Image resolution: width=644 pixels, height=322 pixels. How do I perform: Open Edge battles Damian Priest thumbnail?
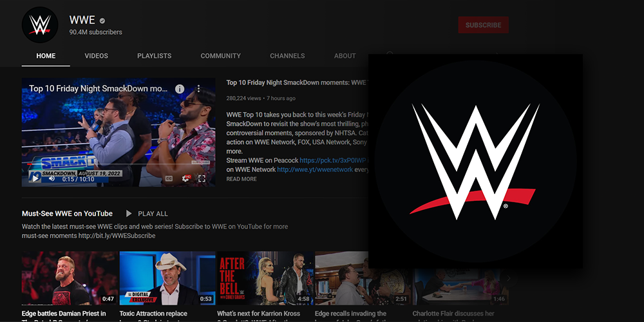(70, 278)
